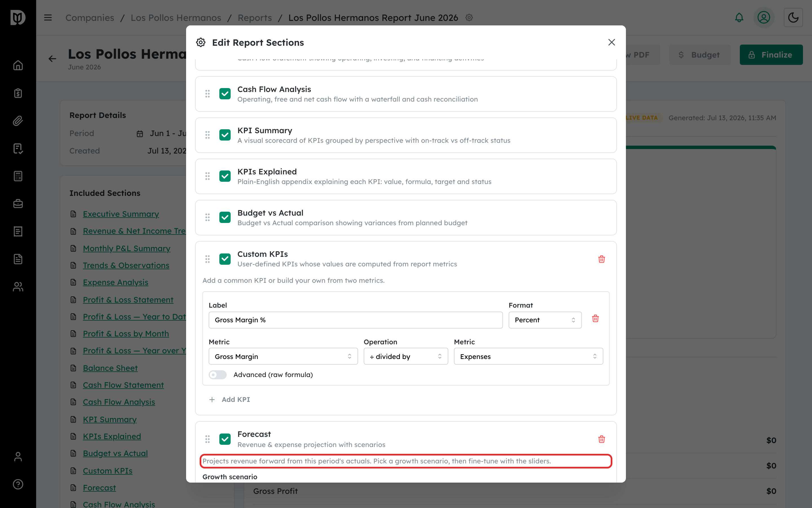Open the clipboard dollar sidebar icon
This screenshot has height=508, width=812.
[x=18, y=93]
